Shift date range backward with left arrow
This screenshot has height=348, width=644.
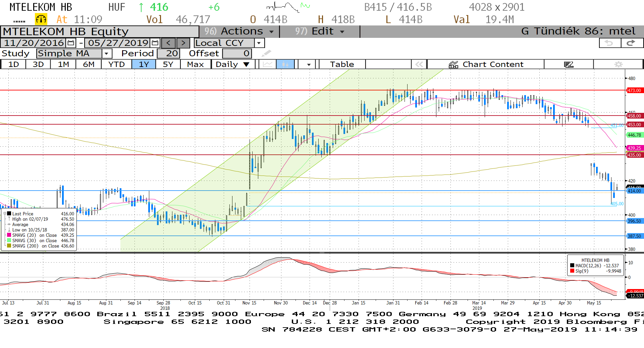[x=168, y=43]
